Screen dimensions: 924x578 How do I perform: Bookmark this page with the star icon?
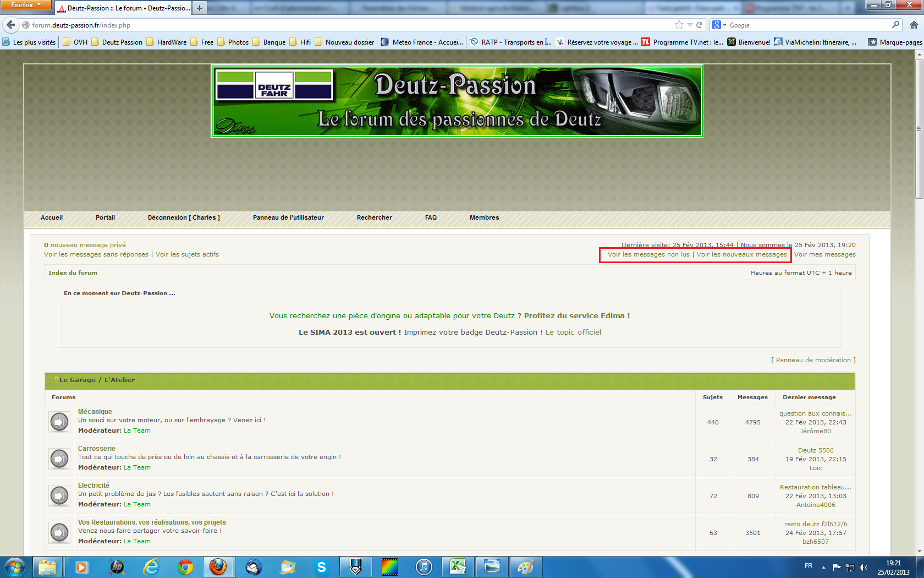679,25
